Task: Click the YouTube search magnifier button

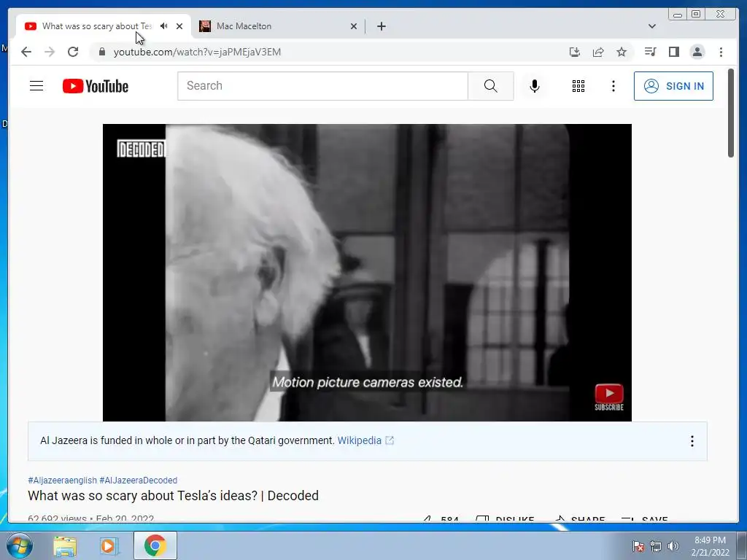Action: click(491, 86)
